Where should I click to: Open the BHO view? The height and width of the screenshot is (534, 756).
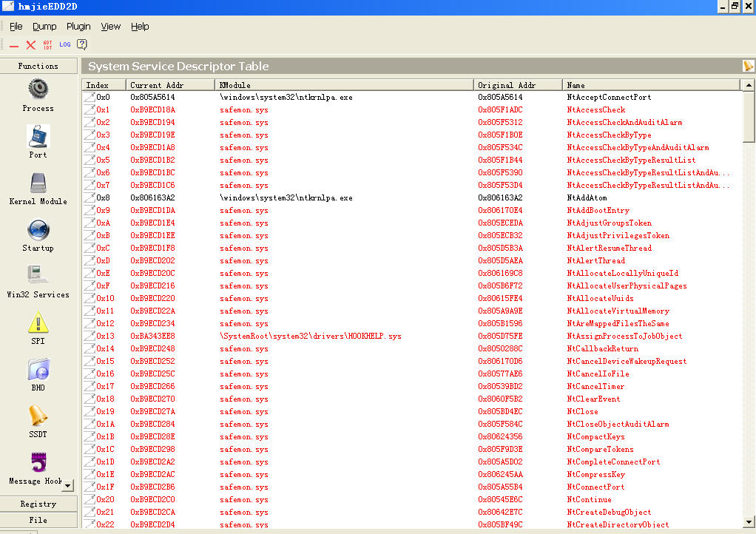(x=38, y=370)
